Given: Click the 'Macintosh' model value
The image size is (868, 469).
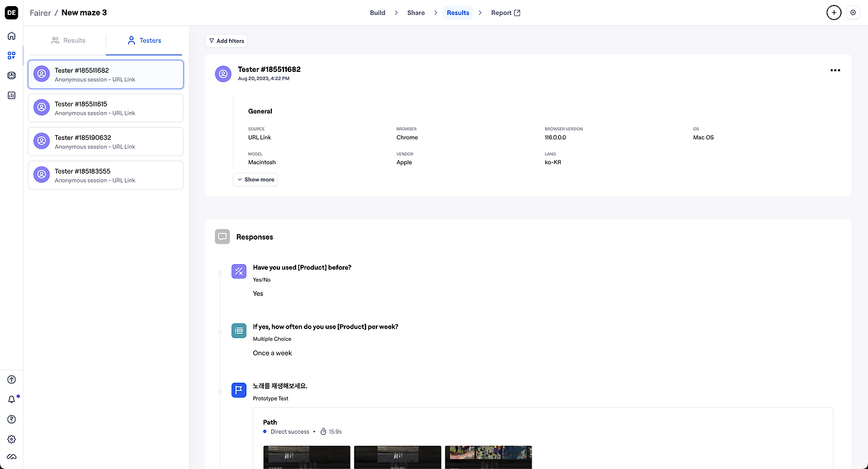Looking at the screenshot, I should point(262,162).
